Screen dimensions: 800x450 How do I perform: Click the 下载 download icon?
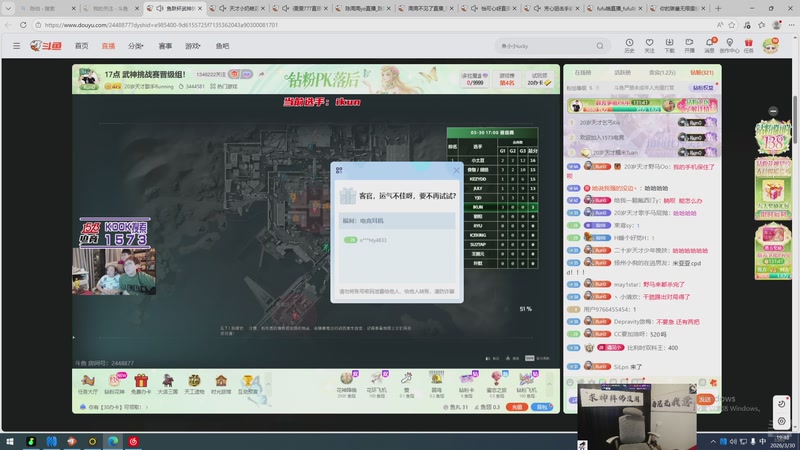coord(669,45)
